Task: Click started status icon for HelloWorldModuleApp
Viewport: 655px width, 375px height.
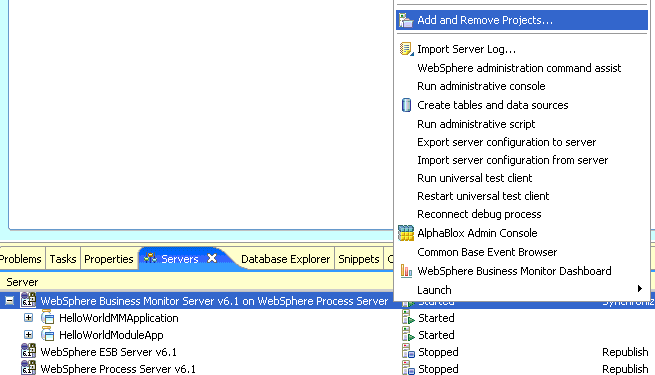Action: (x=408, y=335)
